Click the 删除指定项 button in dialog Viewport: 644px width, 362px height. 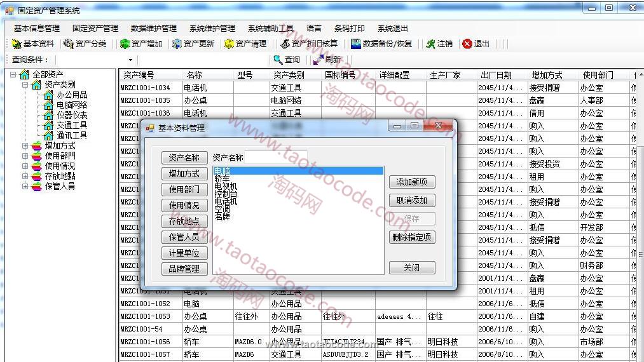(412, 238)
